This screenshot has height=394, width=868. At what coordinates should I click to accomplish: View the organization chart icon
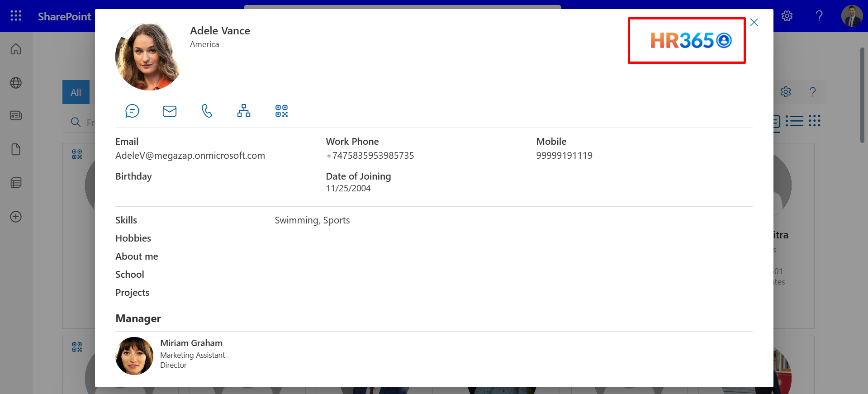tap(244, 111)
